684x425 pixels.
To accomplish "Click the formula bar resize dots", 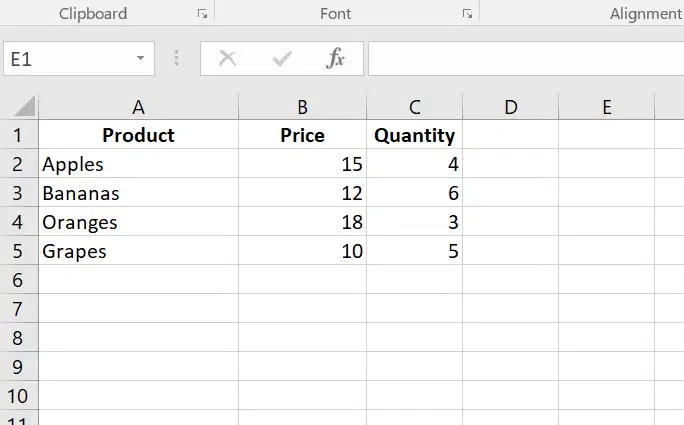I will (177, 59).
